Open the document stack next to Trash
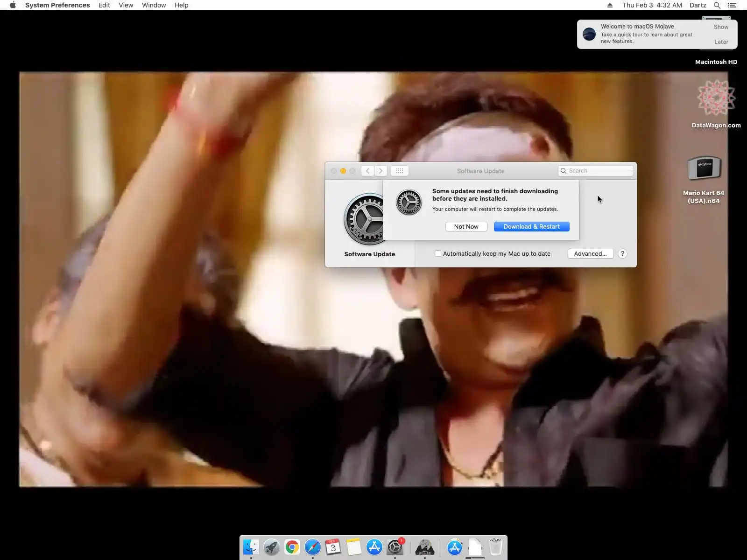Viewport: 747px width, 560px height. [475, 546]
